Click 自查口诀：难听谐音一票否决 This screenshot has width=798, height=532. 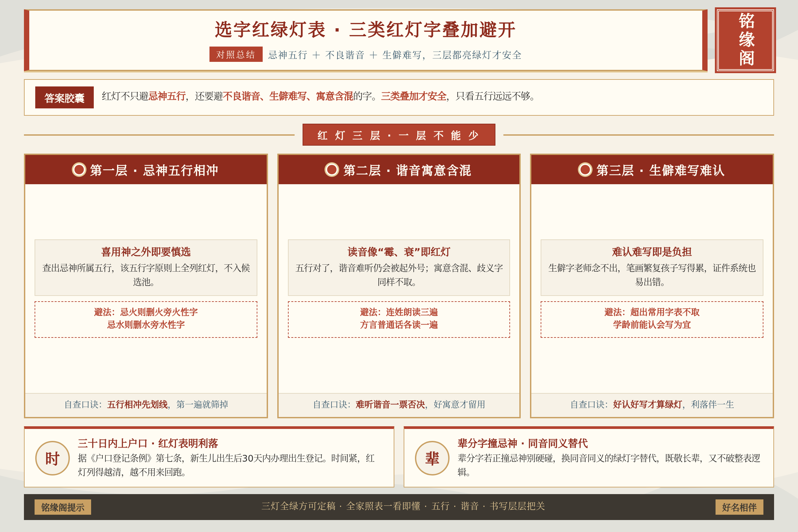pyautogui.click(x=399, y=404)
